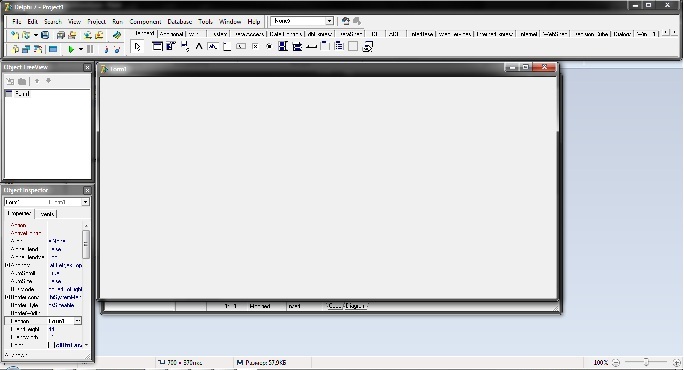Pick the CheckBox component from palette
Image resolution: width=684 pixels, height=370 pixels.
click(255, 46)
